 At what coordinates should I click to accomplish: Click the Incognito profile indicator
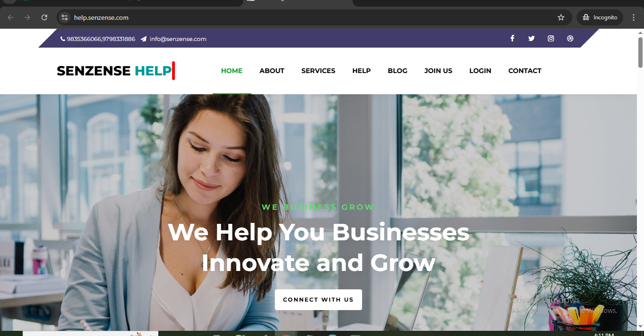[x=600, y=17]
